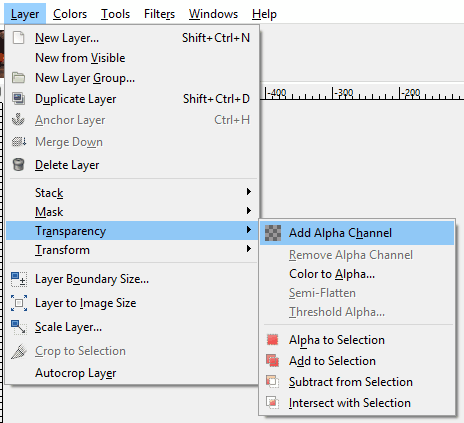Click the Duplicate Layer icon

[x=18, y=99]
